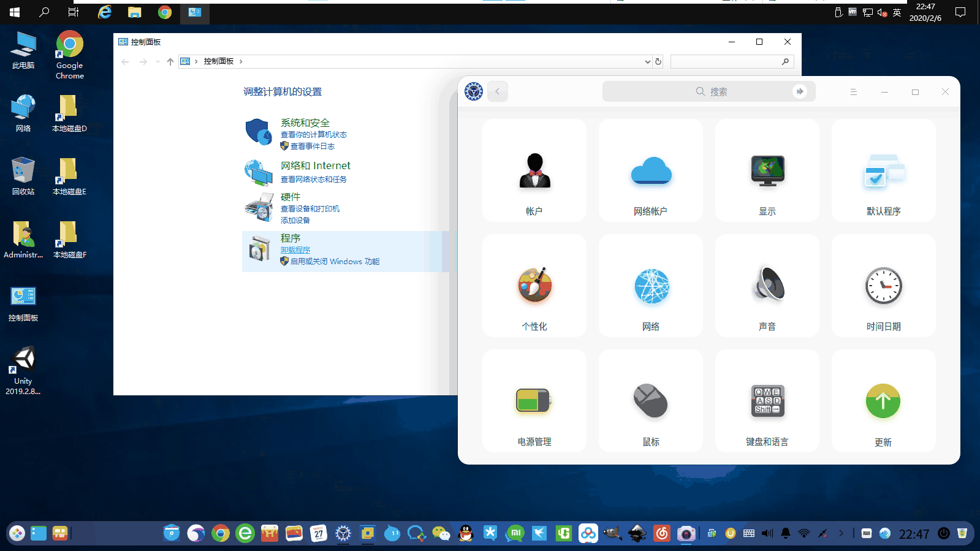Click the 查看网络状态和任务 link
The width and height of the screenshot is (980, 551).
point(314,180)
